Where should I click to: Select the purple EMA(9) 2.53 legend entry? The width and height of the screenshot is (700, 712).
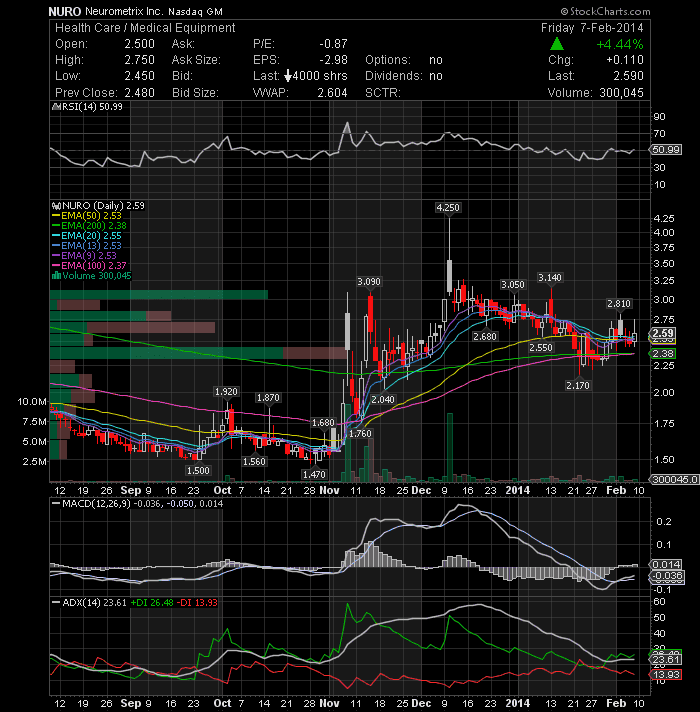coord(85,256)
